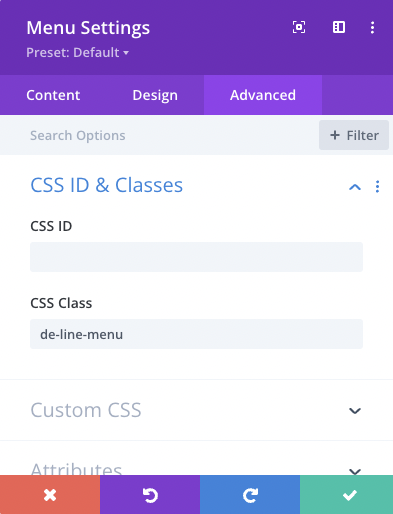The image size is (393, 514).
Task: Open the Menu Settings three-dot options
Action: pos(372,27)
